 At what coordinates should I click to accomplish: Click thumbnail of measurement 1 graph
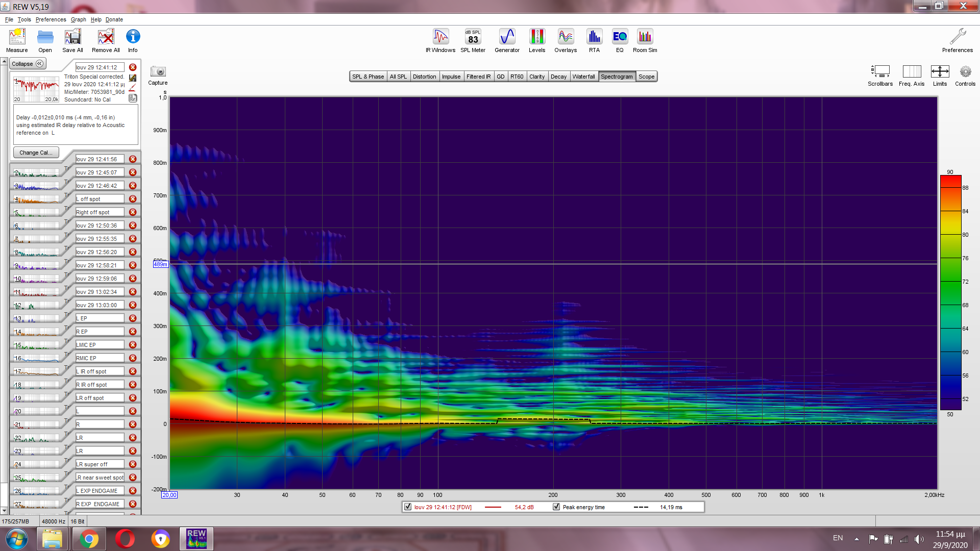point(36,89)
